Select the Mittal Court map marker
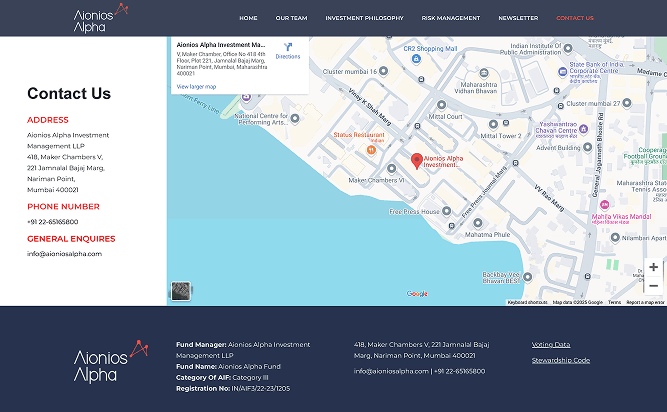 click(442, 105)
